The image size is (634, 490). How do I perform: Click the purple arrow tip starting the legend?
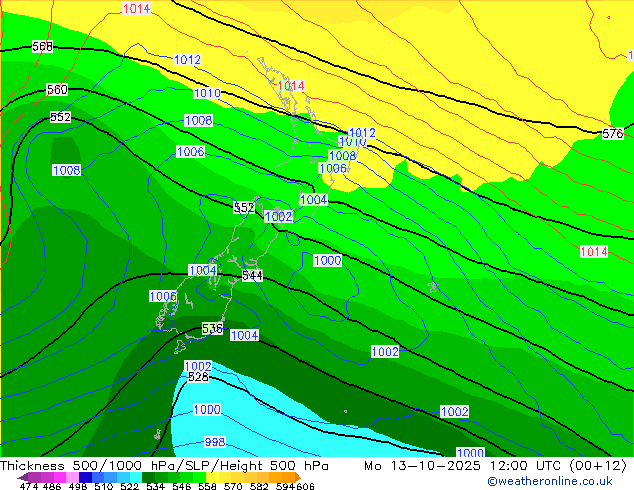click(x=23, y=477)
